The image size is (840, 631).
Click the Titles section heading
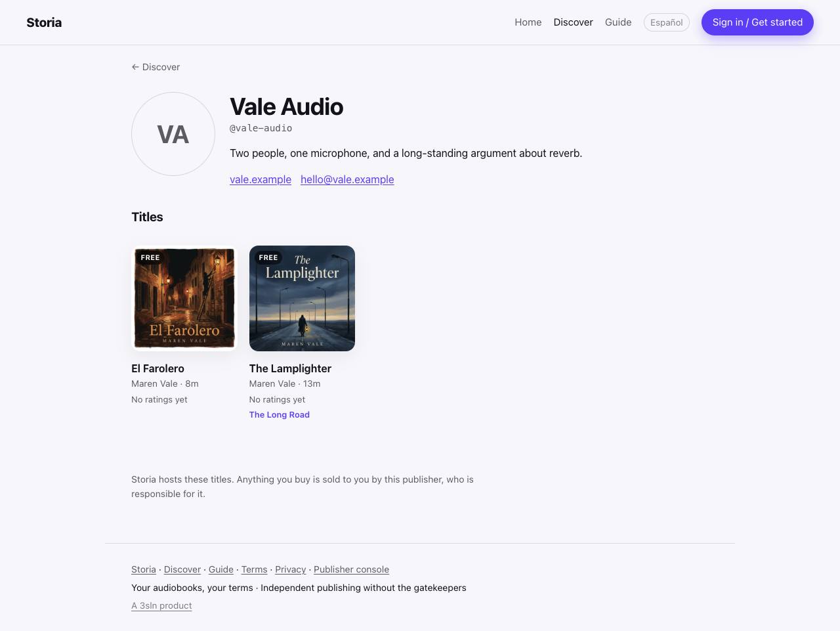147,217
